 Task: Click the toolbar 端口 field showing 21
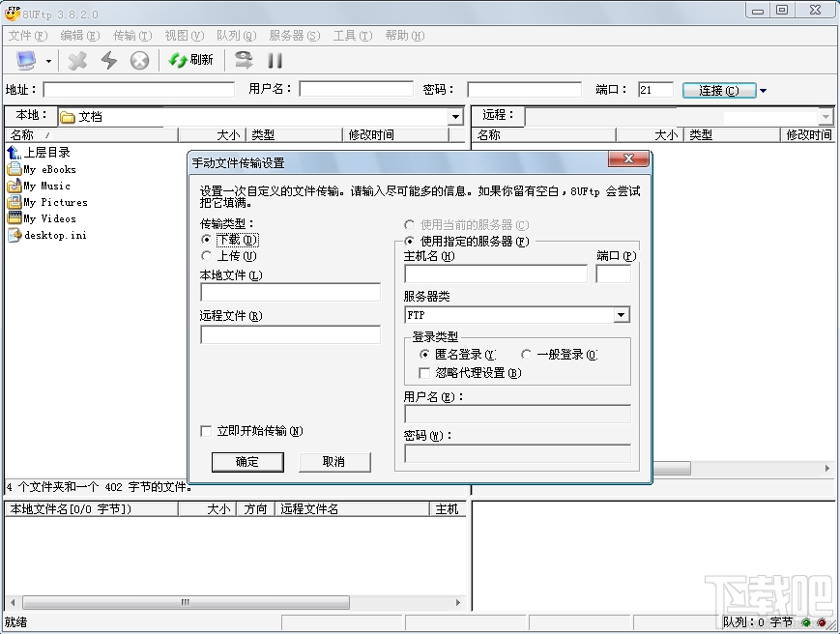pos(655,90)
